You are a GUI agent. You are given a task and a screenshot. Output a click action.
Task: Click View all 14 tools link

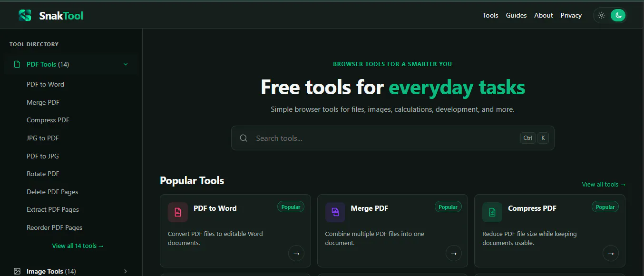click(x=78, y=246)
